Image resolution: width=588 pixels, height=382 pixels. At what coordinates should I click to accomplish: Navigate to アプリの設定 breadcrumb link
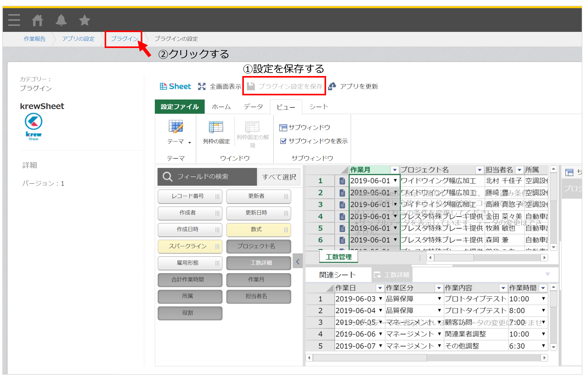tap(78, 39)
